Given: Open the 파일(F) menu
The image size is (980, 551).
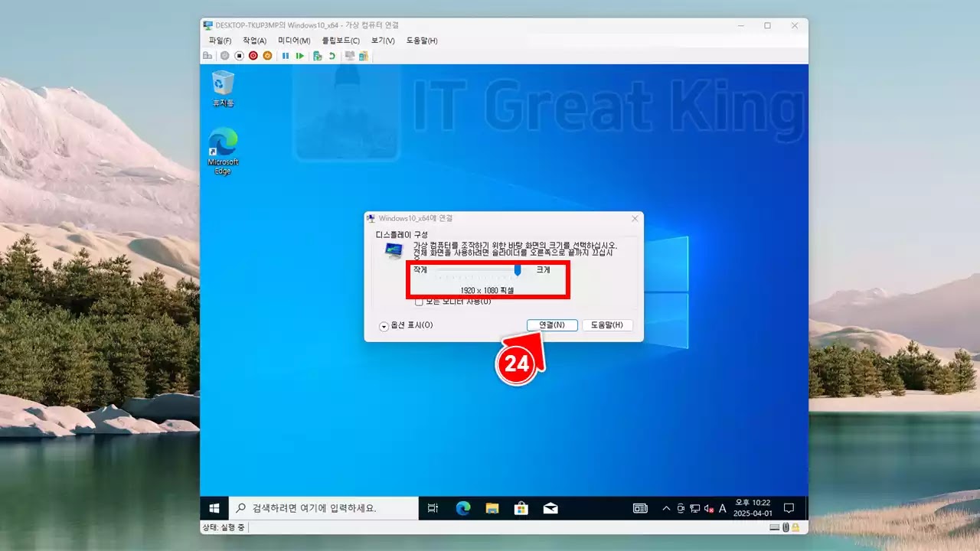Looking at the screenshot, I should [220, 41].
